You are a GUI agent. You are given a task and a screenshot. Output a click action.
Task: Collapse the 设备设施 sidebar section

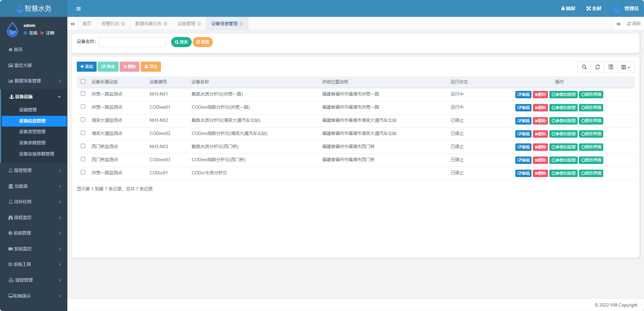click(x=34, y=97)
